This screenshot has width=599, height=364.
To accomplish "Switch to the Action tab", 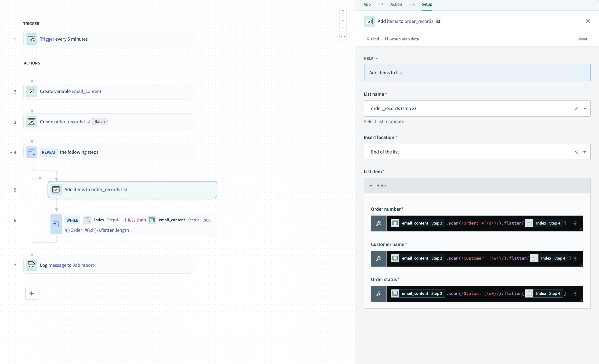I will pos(396,4).
